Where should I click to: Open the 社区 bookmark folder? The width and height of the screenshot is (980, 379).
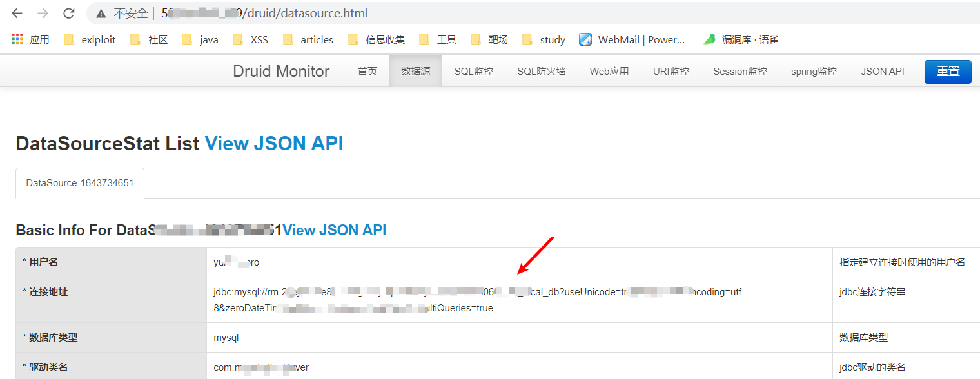150,39
